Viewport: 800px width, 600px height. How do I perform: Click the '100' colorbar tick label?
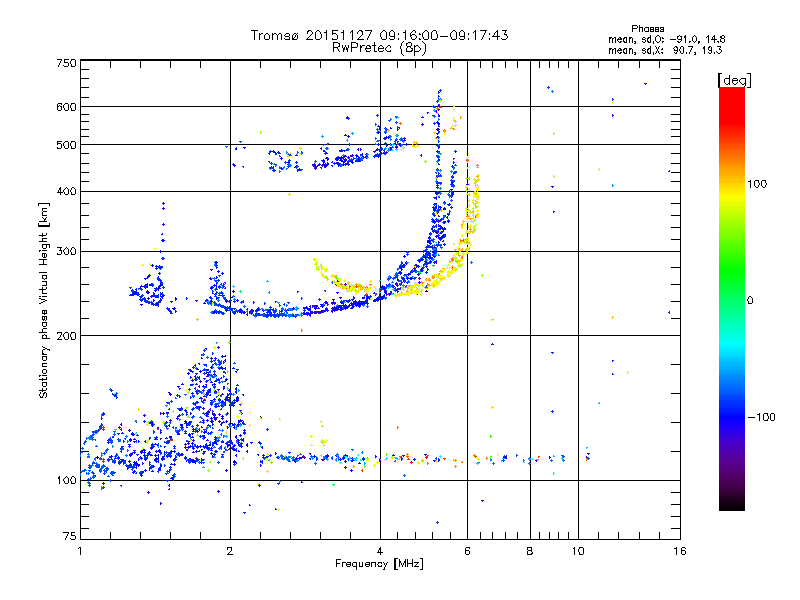[x=757, y=184]
